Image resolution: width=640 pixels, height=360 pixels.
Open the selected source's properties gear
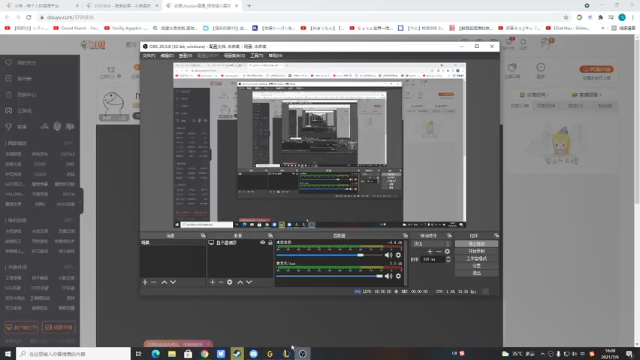(230, 282)
